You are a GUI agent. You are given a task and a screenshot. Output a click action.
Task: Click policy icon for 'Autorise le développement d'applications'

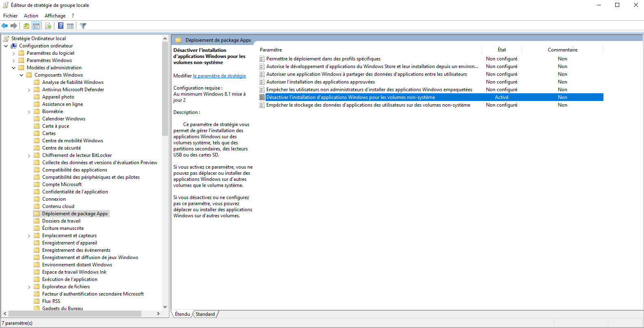262,66
